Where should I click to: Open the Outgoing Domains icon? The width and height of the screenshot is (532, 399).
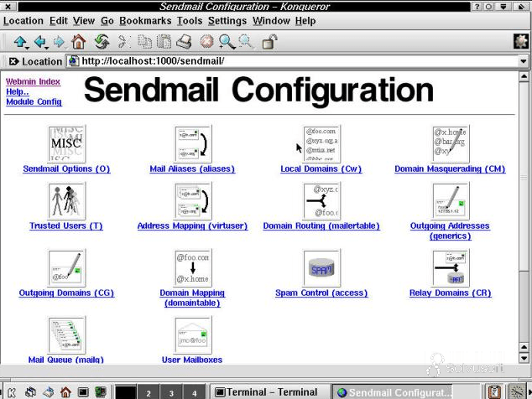tap(67, 267)
